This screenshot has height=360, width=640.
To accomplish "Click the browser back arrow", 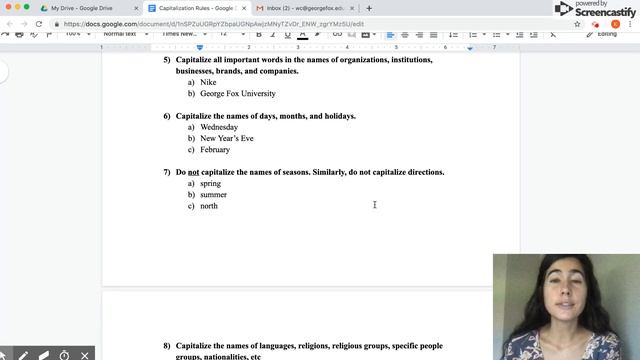I will pyautogui.click(x=10, y=24).
